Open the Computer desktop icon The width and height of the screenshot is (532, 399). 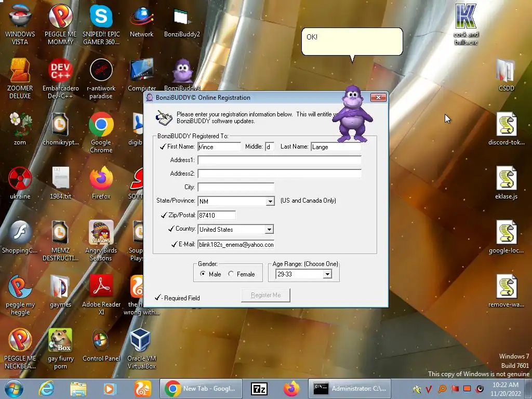pos(141,75)
